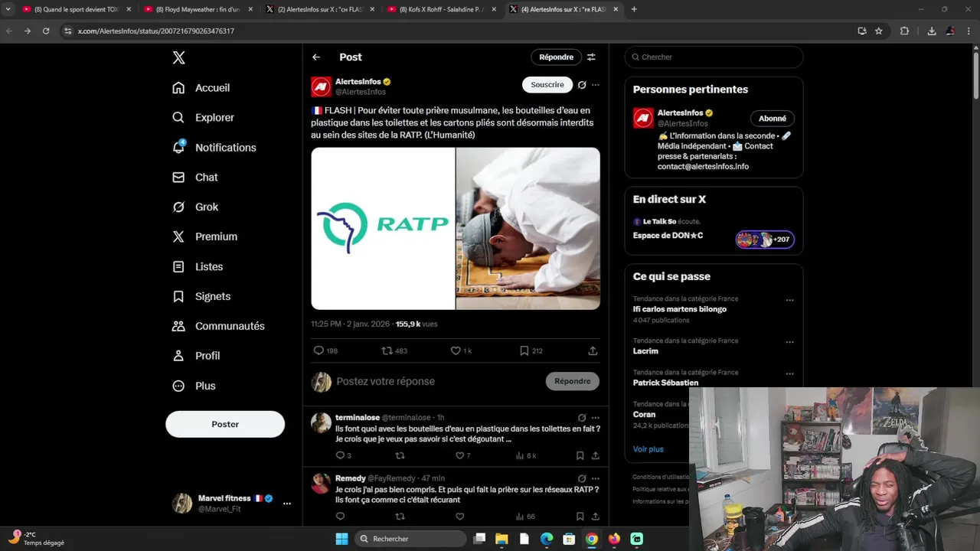This screenshot has height=551, width=980.
Task: Open options for Ifi carlos martens bilongo trend
Action: (789, 300)
